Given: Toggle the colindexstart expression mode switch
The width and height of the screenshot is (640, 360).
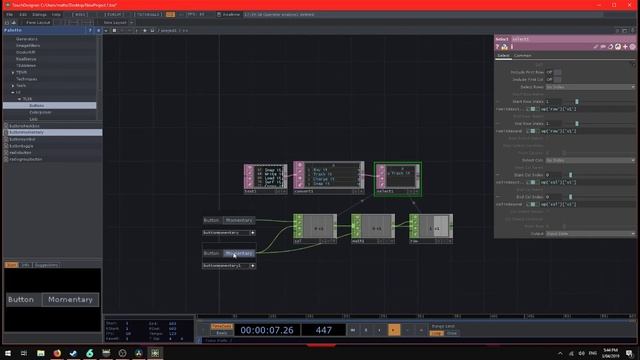Looking at the screenshot, I should (x=533, y=182).
